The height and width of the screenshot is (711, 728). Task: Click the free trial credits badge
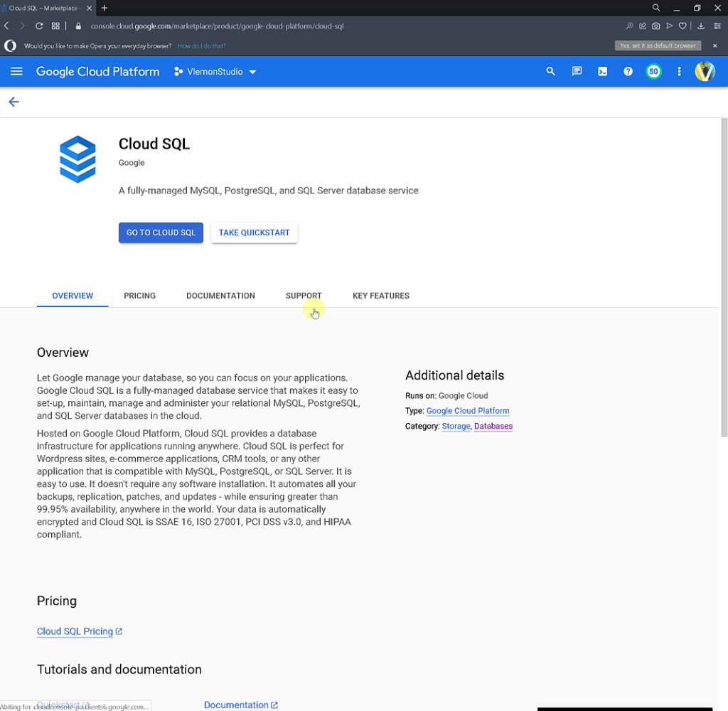click(x=653, y=71)
